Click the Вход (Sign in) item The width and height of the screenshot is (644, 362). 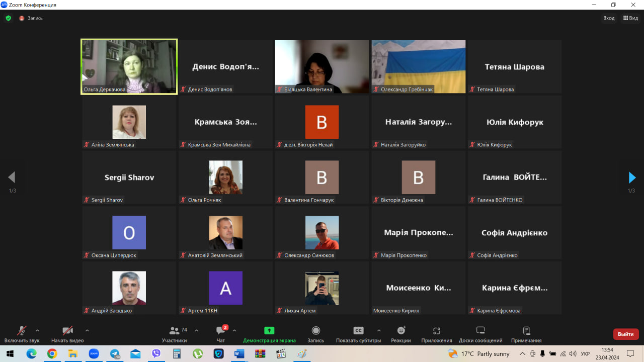[609, 18]
